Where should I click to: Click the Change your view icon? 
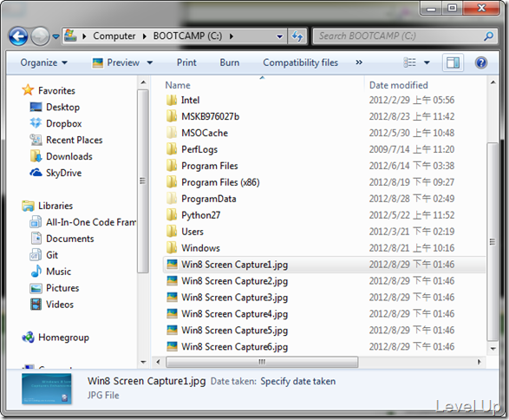409,62
